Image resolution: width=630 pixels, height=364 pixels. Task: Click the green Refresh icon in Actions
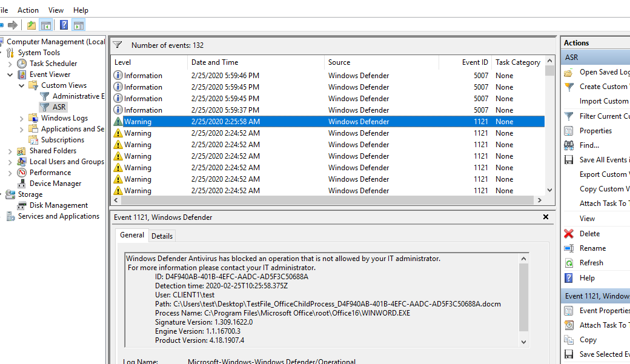(x=569, y=263)
